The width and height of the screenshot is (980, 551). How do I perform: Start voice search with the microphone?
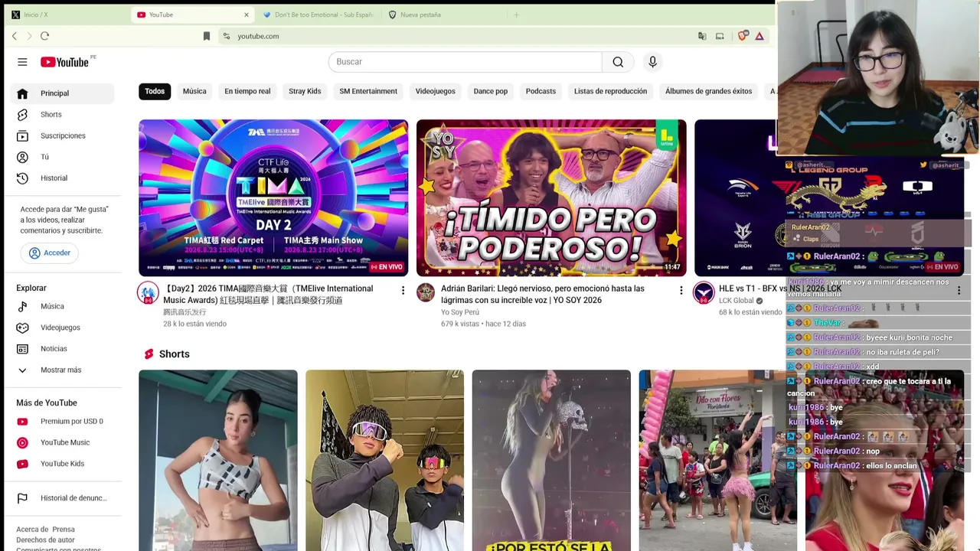(652, 62)
